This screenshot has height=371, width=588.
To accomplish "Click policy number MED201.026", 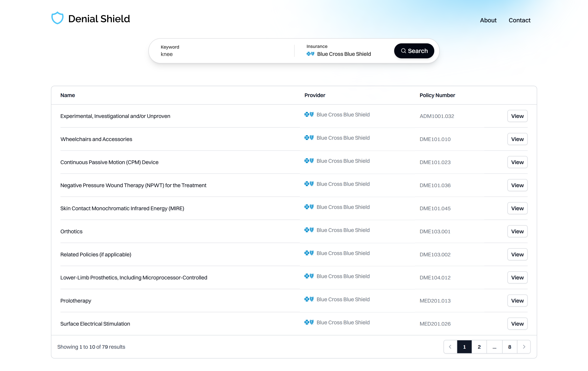I will (435, 324).
